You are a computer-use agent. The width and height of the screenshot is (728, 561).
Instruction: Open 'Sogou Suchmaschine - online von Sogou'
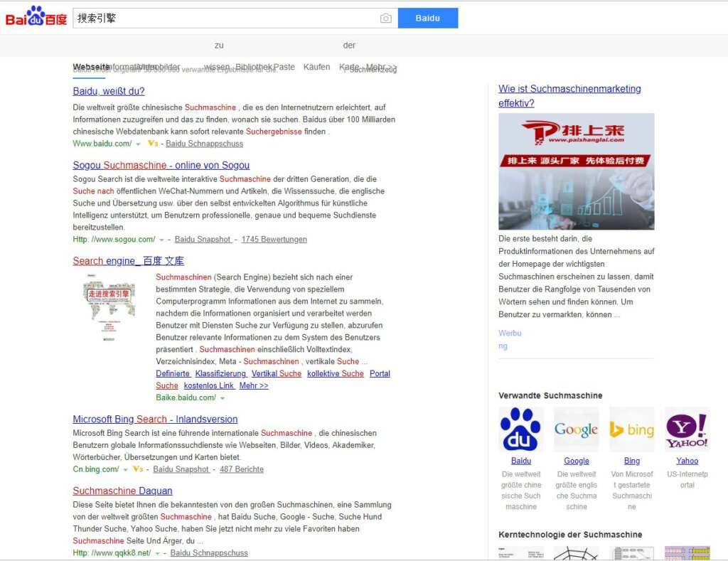[x=161, y=165]
